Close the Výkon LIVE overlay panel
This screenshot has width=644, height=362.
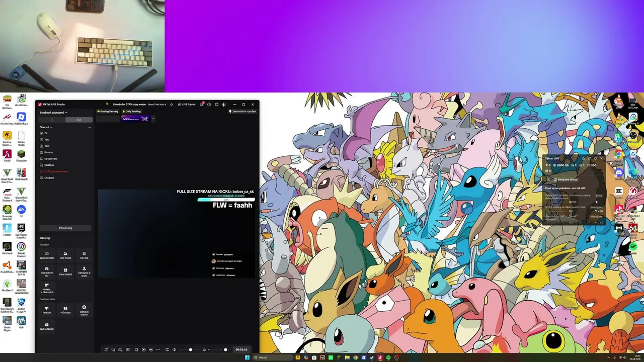click(601, 158)
